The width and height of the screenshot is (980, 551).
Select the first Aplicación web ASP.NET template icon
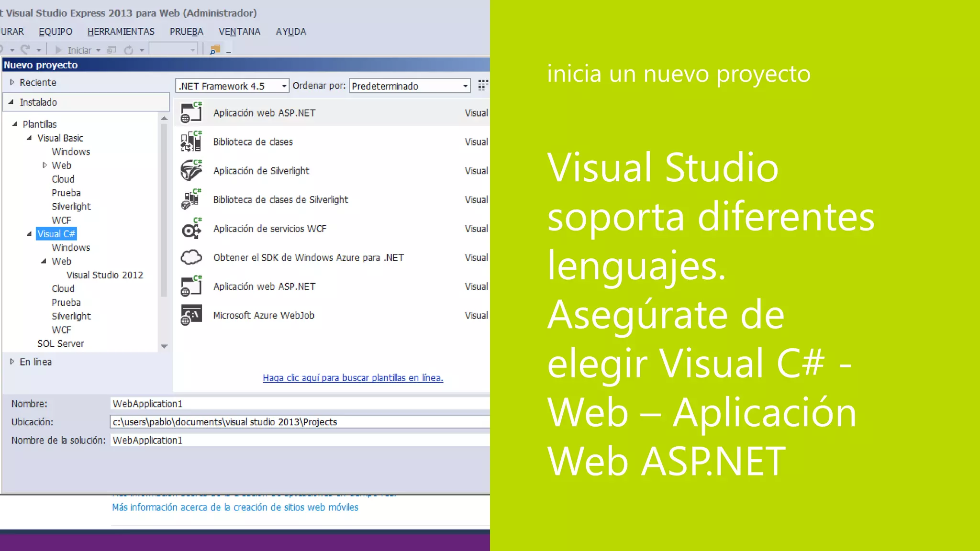click(x=191, y=113)
